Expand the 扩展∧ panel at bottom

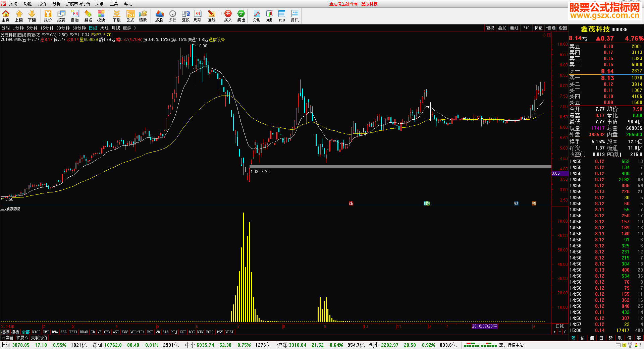22,338
